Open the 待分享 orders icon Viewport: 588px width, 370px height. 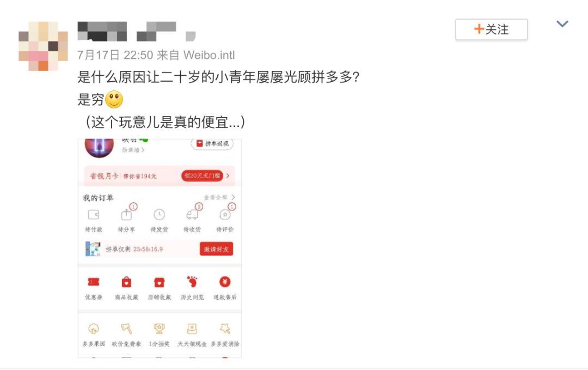click(x=126, y=215)
